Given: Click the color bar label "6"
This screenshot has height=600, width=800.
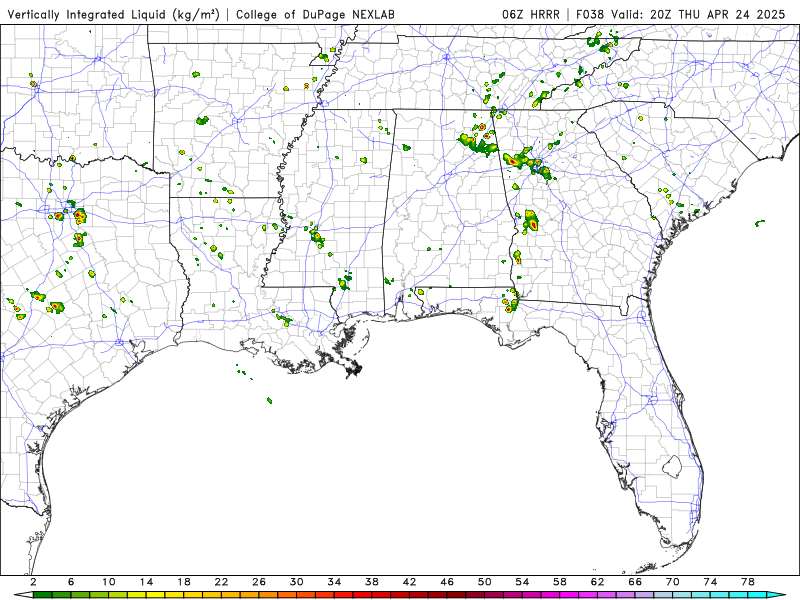Looking at the screenshot, I should click(71, 582).
